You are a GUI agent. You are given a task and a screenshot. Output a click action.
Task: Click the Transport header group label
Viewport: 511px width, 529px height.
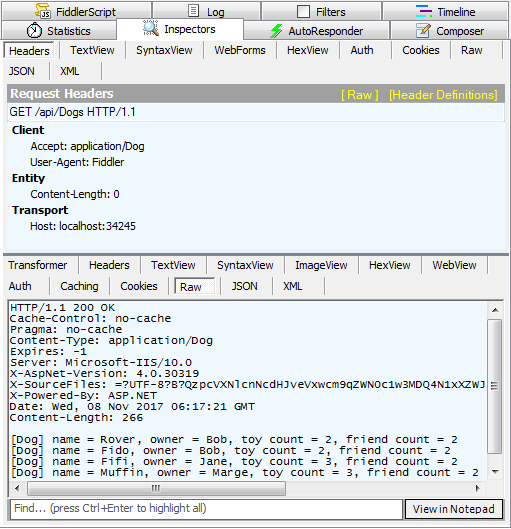click(x=40, y=210)
